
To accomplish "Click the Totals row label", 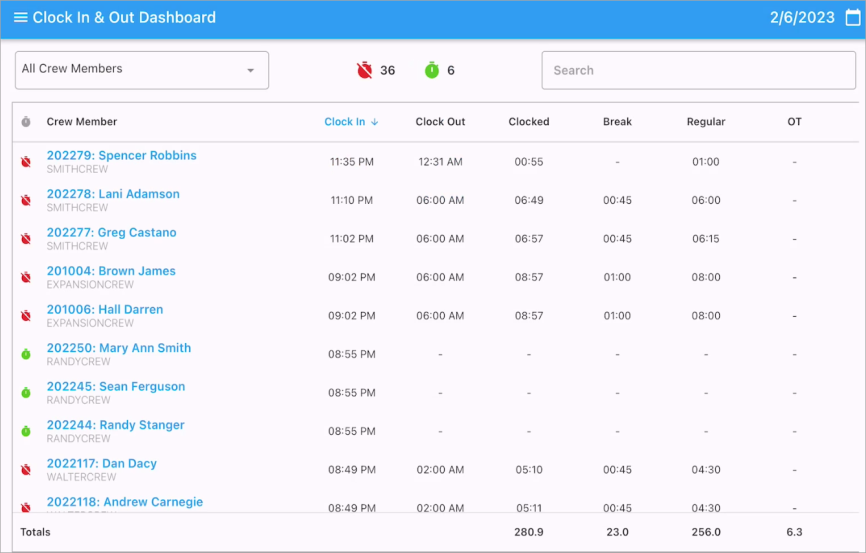I will 35,532.
